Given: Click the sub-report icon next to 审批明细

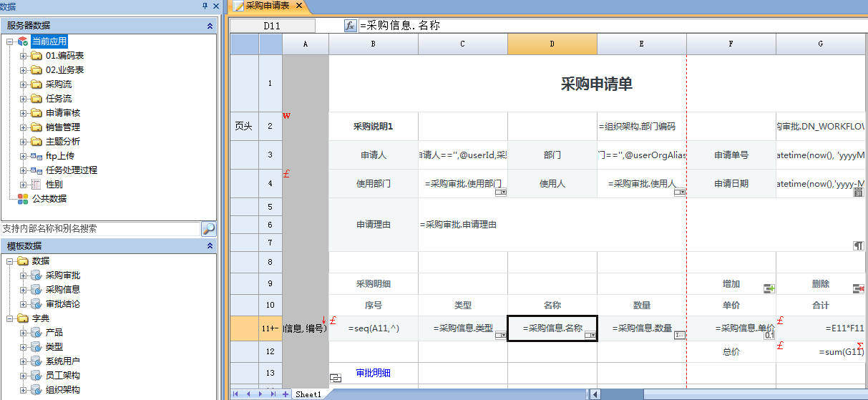Looking at the screenshot, I should (x=335, y=377).
